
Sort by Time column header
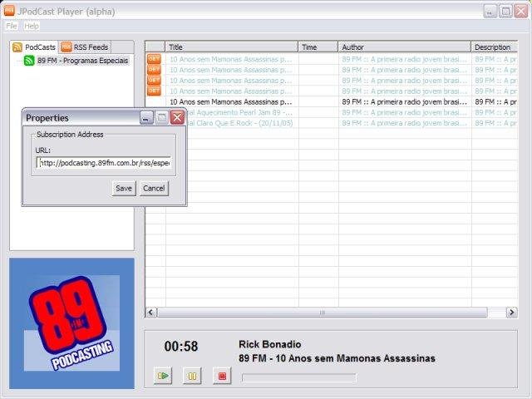318,47
